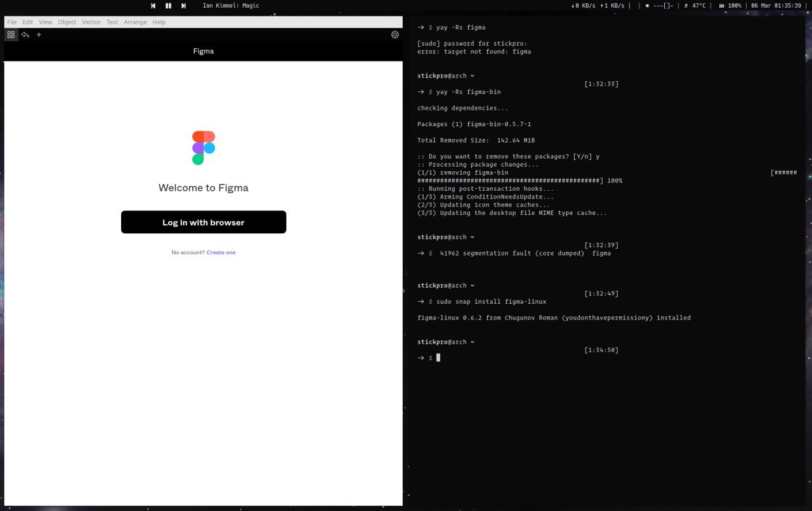
Task: Click the 47°C temperature indicator
Action: (695, 6)
